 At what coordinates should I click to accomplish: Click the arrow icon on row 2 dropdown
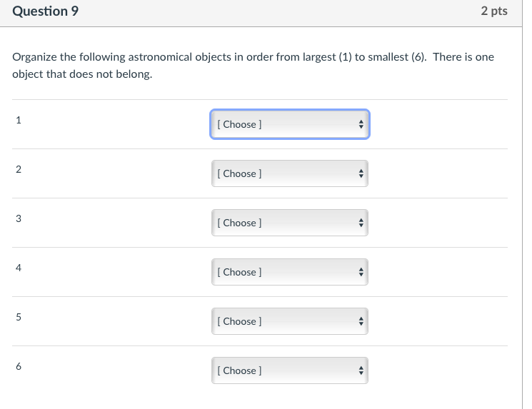click(361, 173)
